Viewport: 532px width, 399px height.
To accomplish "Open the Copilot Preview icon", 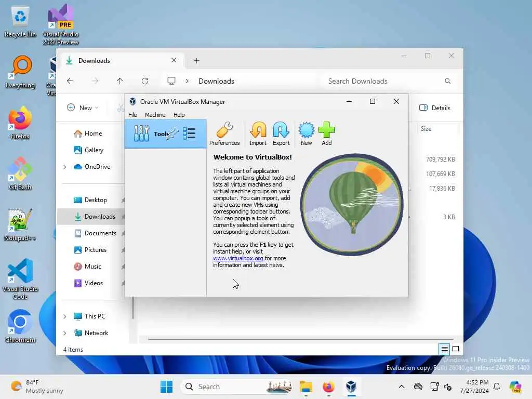I will click(515, 387).
